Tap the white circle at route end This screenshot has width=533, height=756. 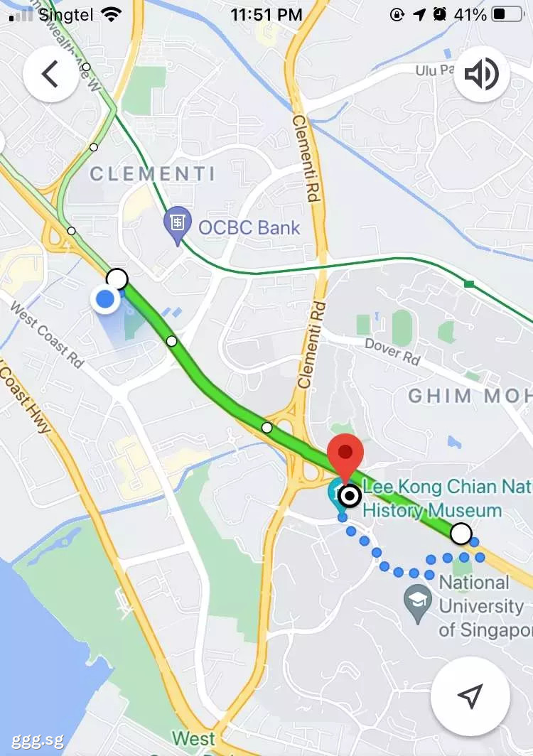[461, 534]
